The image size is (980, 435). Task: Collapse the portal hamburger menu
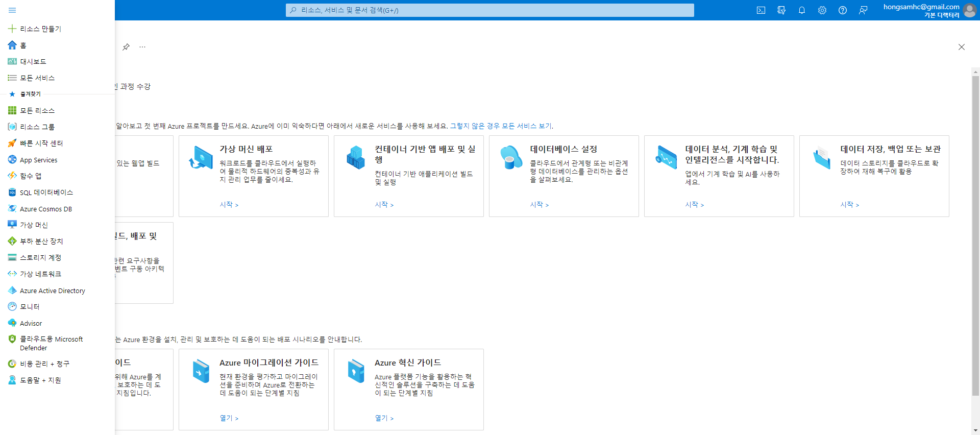(12, 10)
